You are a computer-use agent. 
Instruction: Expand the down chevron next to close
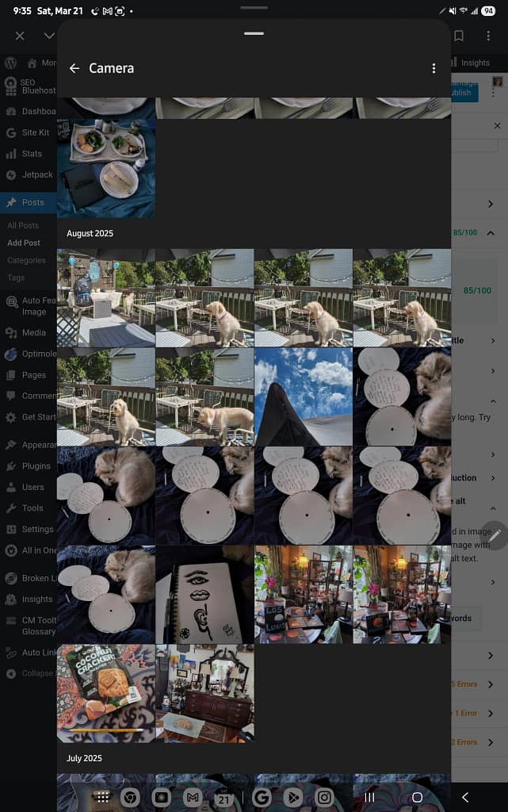click(49, 36)
